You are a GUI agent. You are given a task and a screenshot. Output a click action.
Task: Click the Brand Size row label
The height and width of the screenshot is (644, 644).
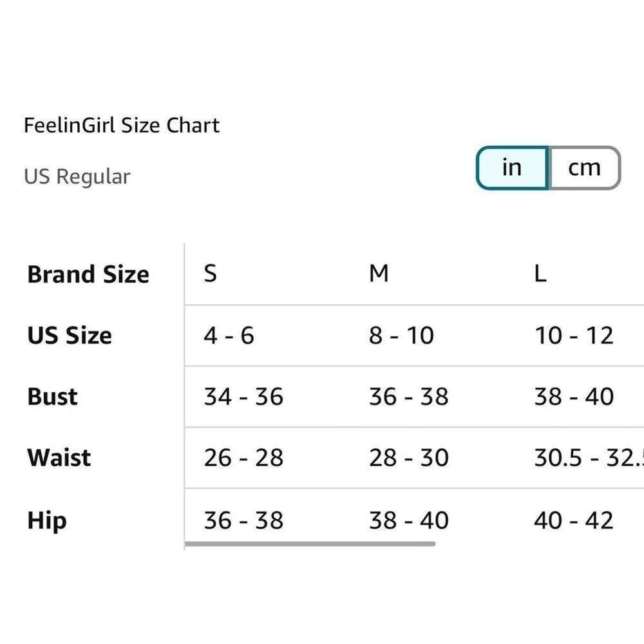click(x=88, y=274)
